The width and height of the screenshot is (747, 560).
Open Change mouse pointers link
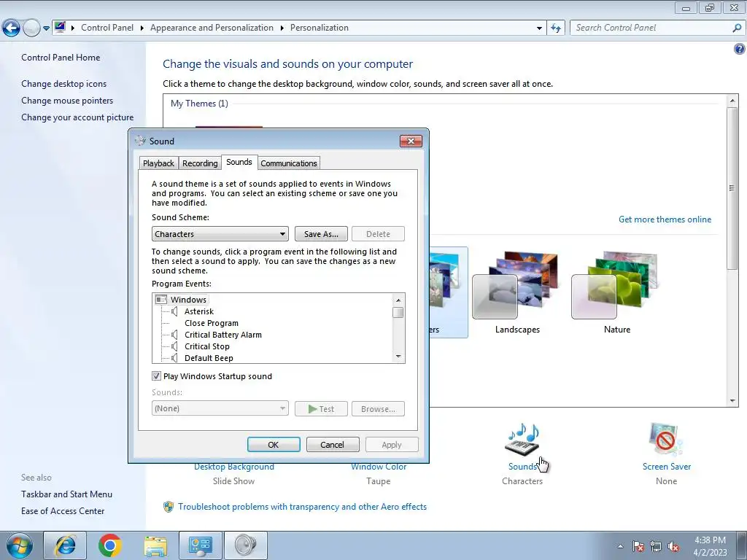pos(67,101)
